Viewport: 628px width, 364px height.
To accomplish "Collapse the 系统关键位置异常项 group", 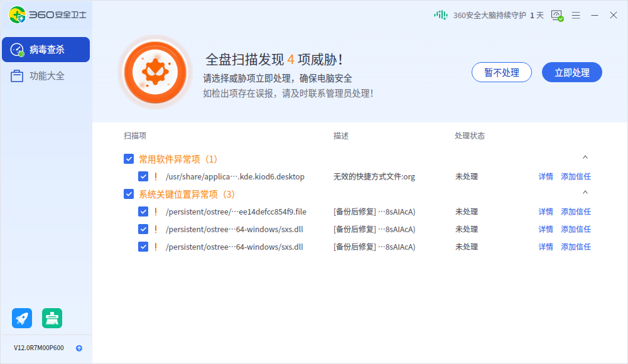I will click(585, 193).
